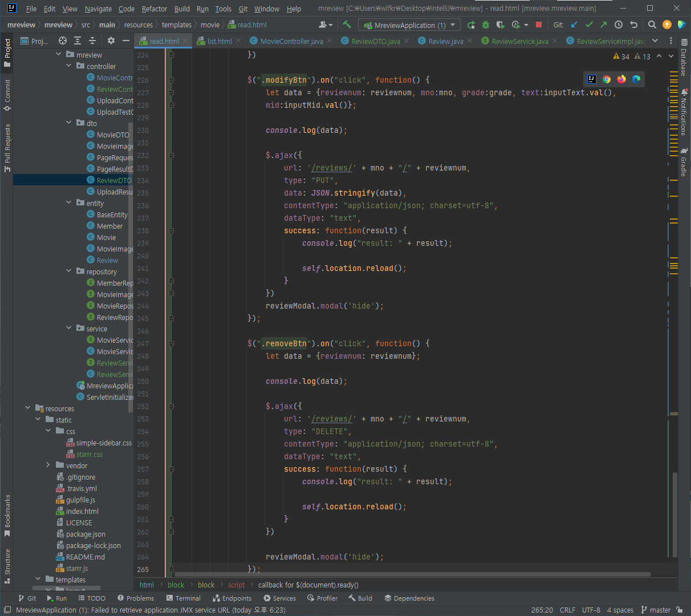Click the editor horizontal scrollbar
The width and height of the screenshot is (691, 616).
412,574
